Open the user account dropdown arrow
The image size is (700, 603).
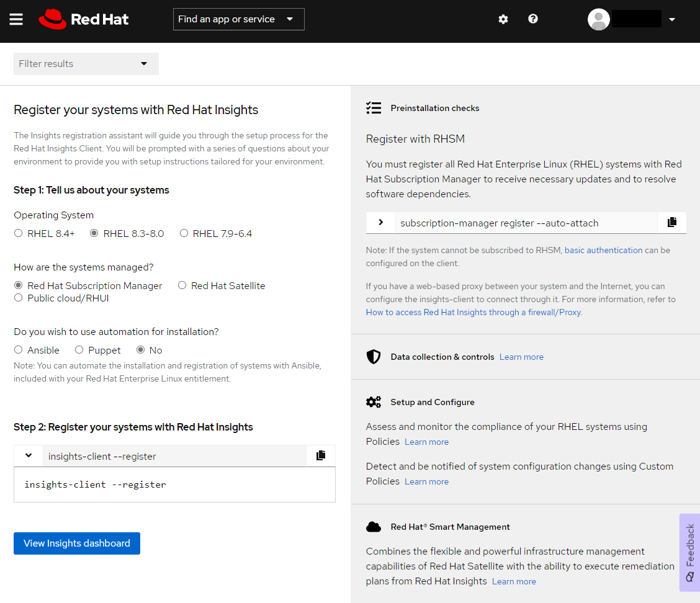[x=672, y=19]
